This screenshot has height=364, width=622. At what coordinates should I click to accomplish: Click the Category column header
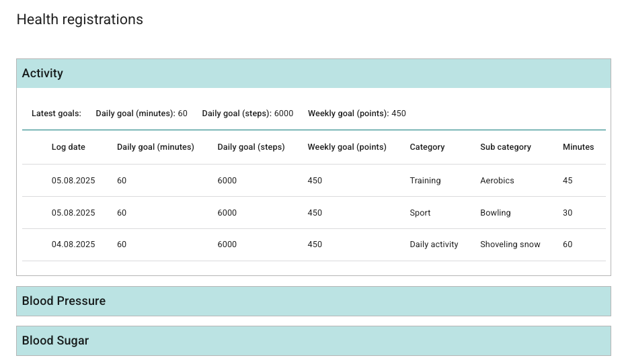tap(427, 147)
